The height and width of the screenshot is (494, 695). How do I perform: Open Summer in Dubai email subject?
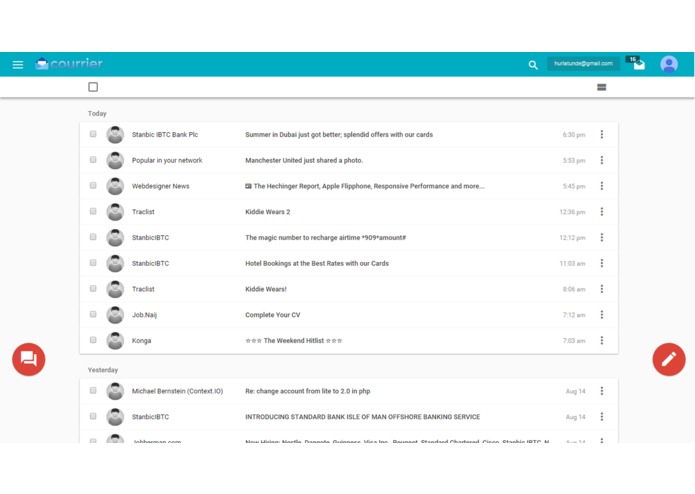pyautogui.click(x=339, y=135)
